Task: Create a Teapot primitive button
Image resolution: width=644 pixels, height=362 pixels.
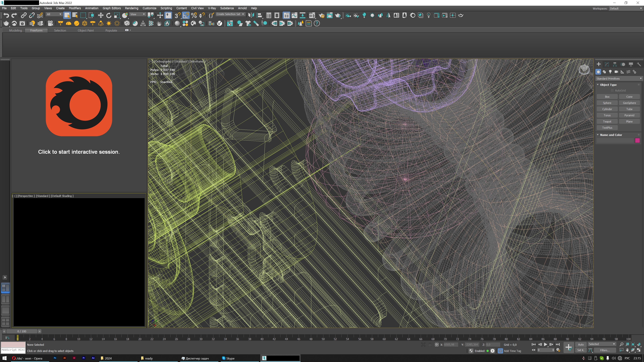Action: (607, 121)
